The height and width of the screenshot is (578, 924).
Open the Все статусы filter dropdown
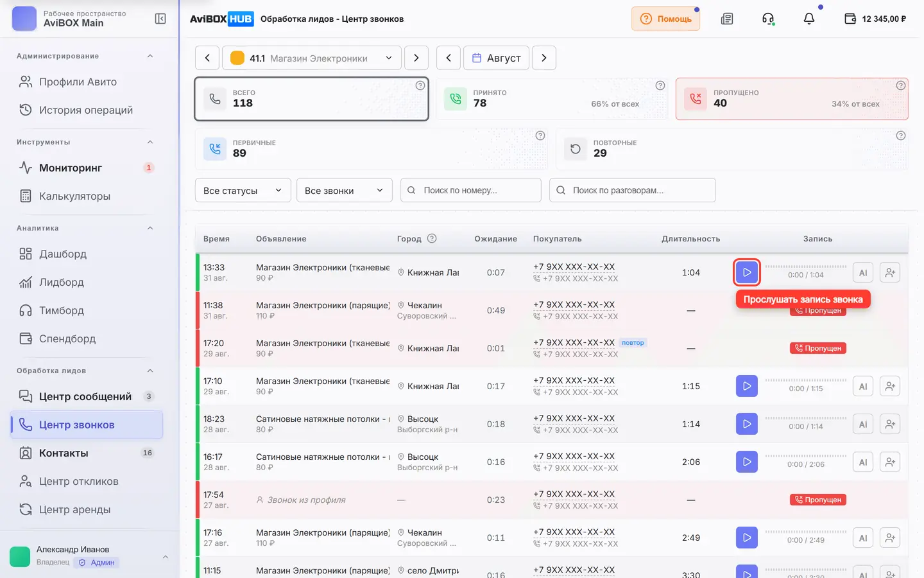click(243, 190)
